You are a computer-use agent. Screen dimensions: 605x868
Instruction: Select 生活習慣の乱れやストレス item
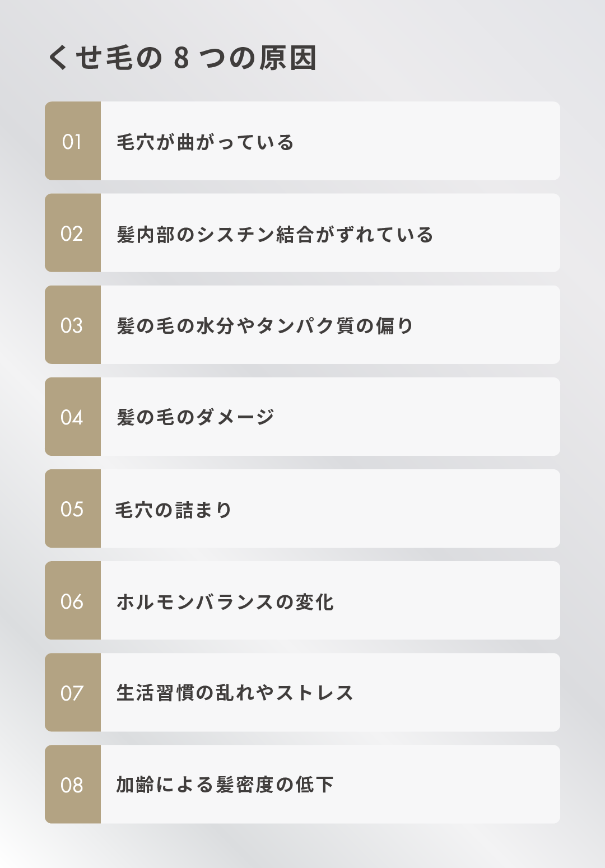coord(302,692)
